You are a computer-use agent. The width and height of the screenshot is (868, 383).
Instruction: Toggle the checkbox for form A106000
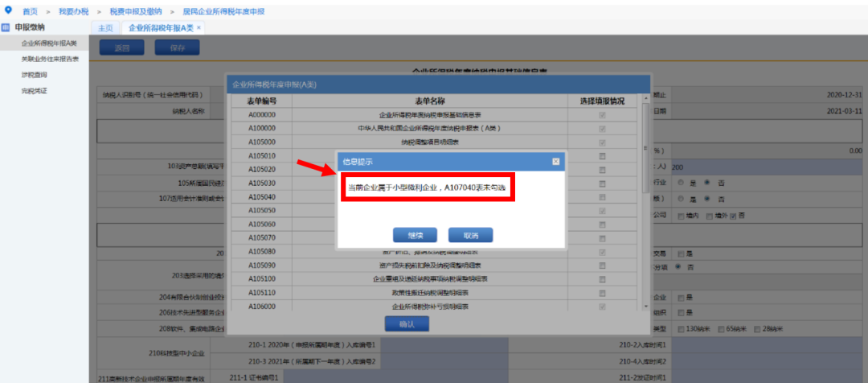[602, 307]
